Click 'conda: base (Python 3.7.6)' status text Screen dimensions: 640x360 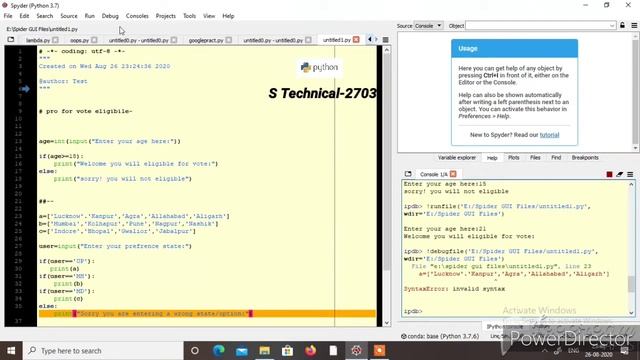point(443,336)
